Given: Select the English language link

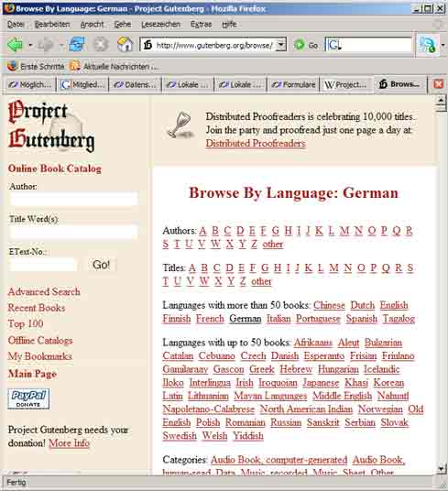Looking at the screenshot, I should (x=394, y=305).
